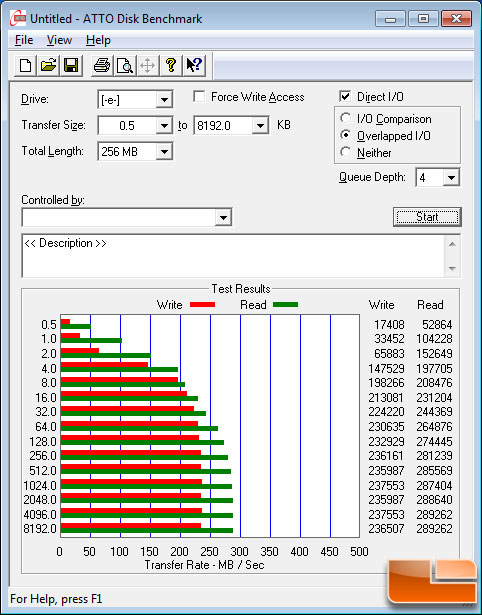
Task: Click the 0.5 transfer size row label
Action: coord(49,325)
